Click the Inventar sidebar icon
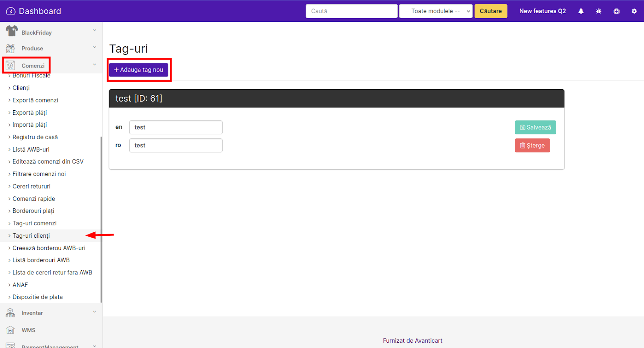 tap(10, 313)
